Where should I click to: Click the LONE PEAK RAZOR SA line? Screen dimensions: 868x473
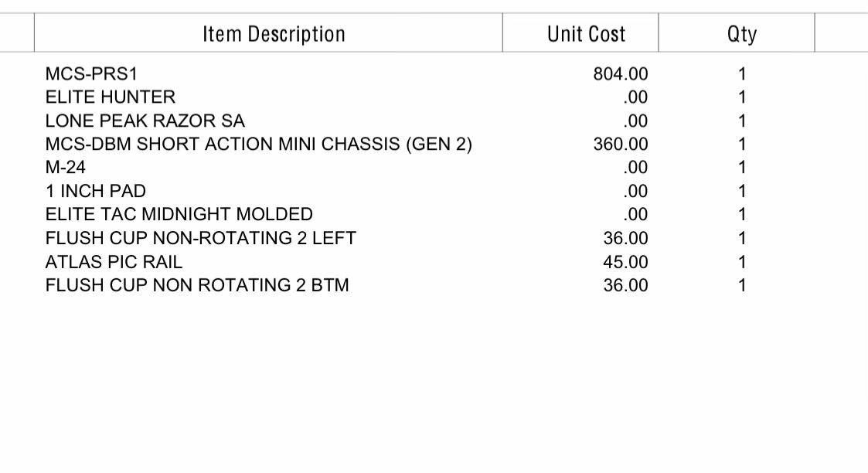click(145, 121)
